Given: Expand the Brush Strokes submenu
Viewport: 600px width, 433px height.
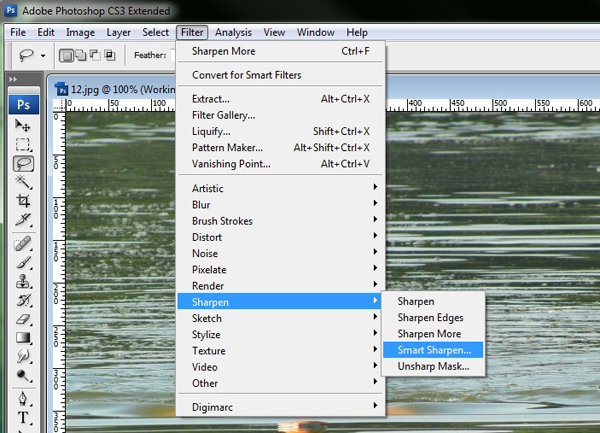Looking at the screenshot, I should point(280,221).
